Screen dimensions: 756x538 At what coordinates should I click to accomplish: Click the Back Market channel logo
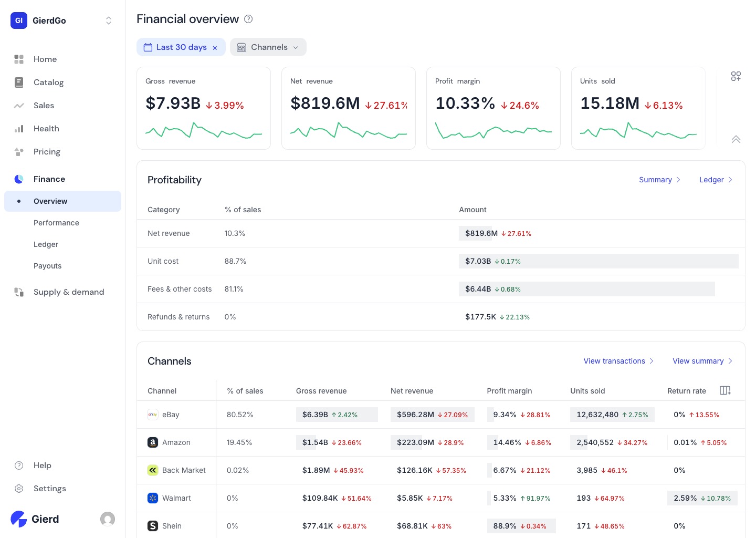(x=153, y=470)
